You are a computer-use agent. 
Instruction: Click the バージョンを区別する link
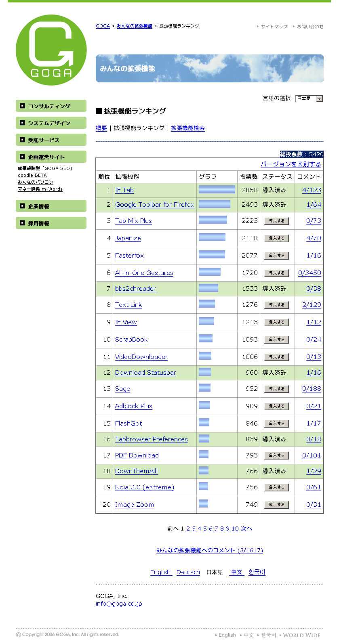click(x=291, y=164)
